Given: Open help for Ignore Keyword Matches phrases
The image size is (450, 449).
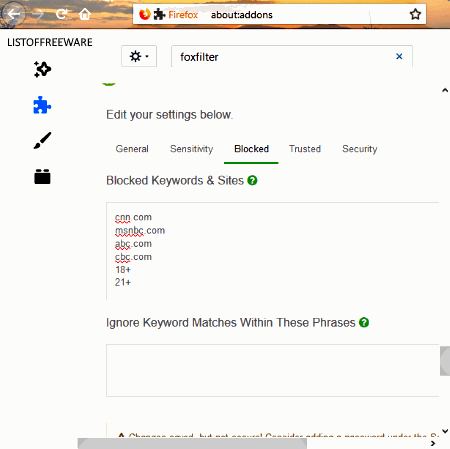Looking at the screenshot, I should (x=364, y=322).
